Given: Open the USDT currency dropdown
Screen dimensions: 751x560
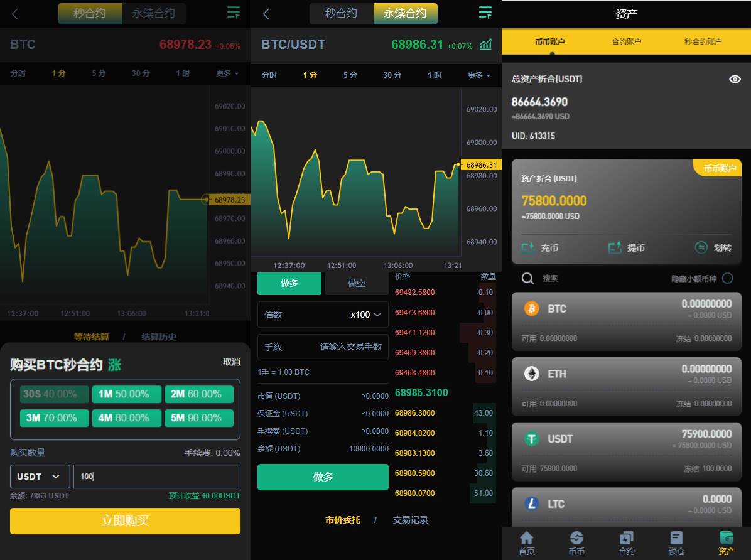Looking at the screenshot, I should pos(40,477).
